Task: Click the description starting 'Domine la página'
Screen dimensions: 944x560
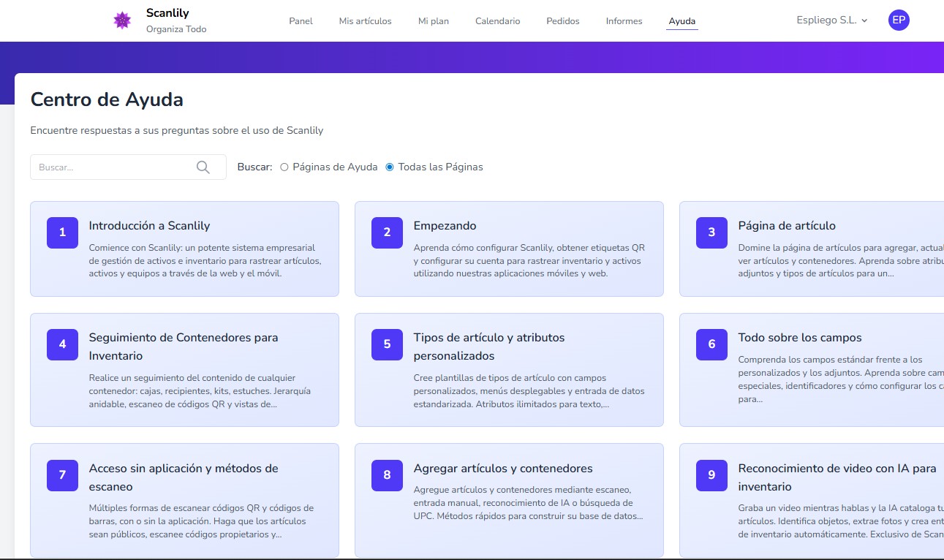Action: (x=841, y=261)
